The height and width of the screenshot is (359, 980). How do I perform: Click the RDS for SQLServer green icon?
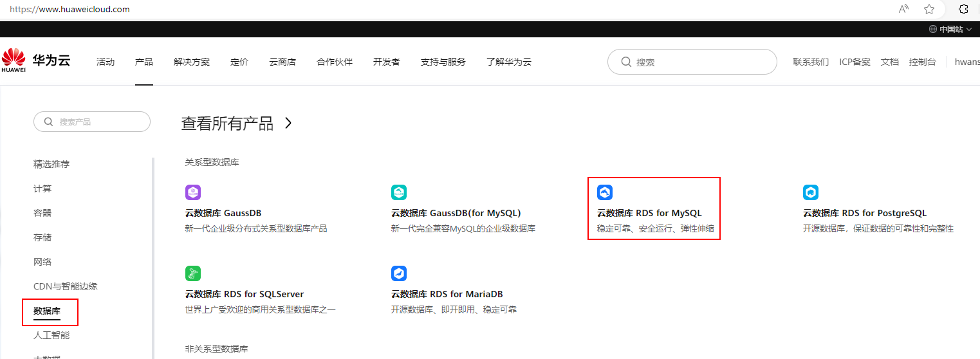193,273
